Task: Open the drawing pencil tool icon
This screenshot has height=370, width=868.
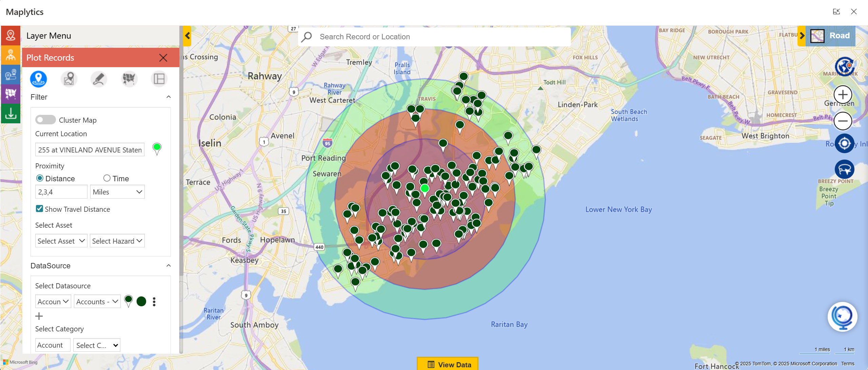Action: (99, 79)
